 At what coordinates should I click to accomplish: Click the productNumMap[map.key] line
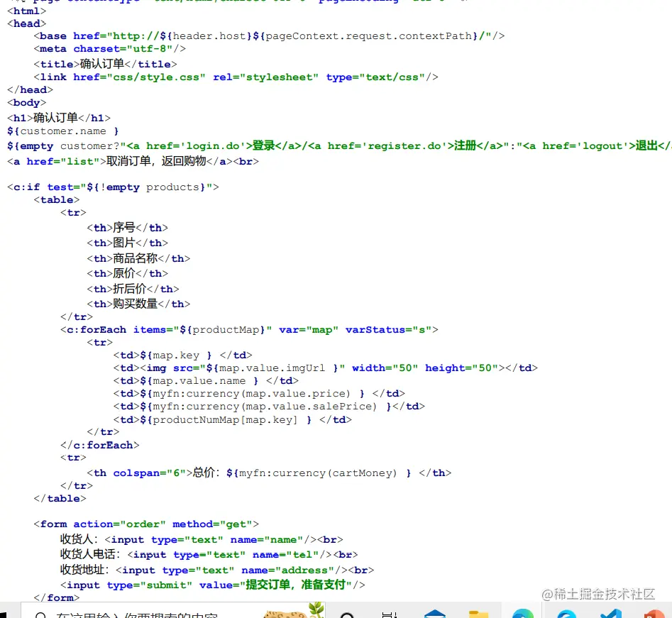click(x=233, y=419)
